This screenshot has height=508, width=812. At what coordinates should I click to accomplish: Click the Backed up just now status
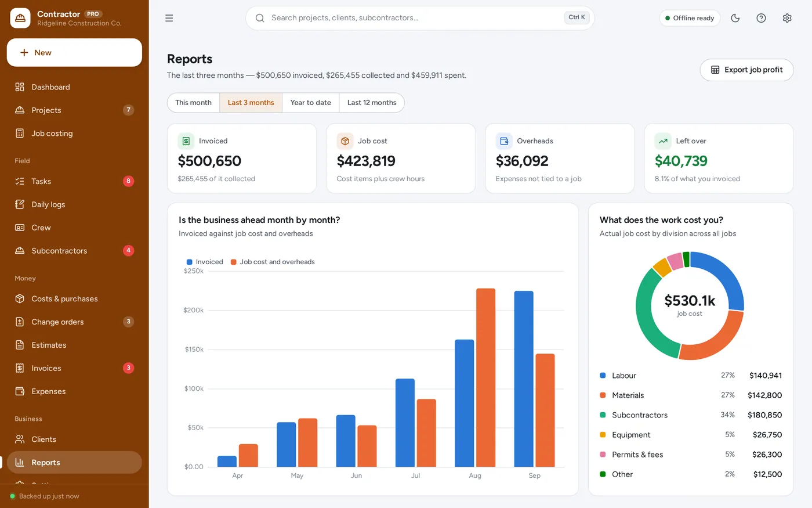tap(45, 496)
